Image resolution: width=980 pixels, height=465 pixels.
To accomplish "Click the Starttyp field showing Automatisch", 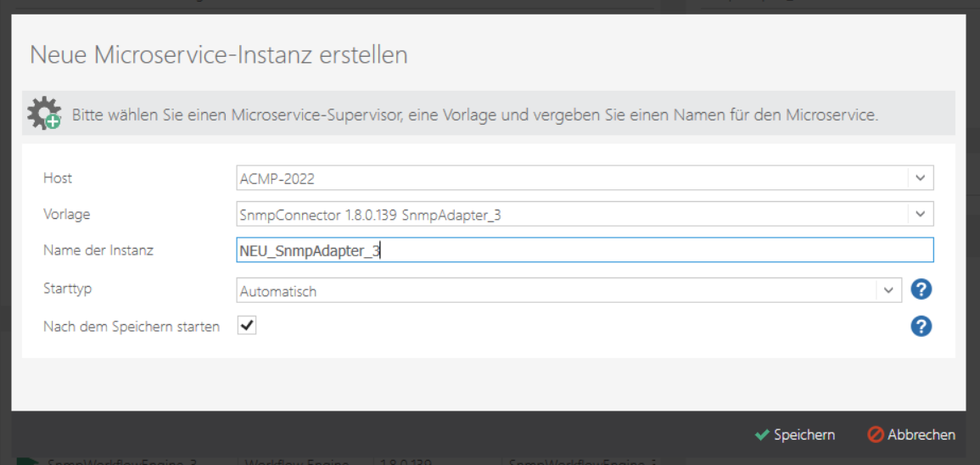I will [x=569, y=290].
